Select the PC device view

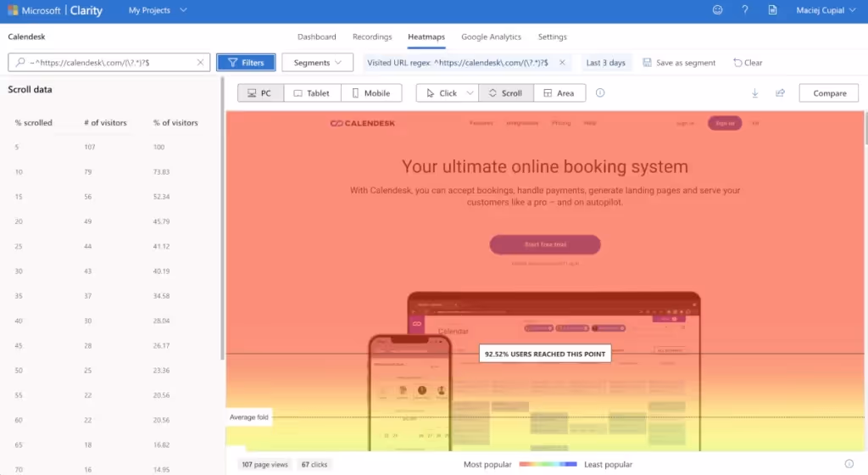point(260,93)
